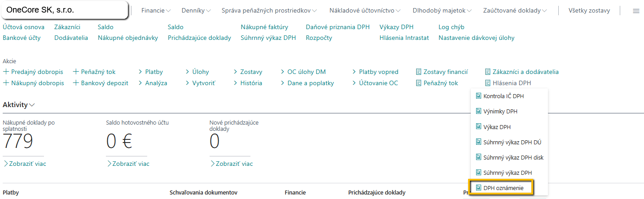Click the plus icon beside Predajný dobropis

coord(6,72)
